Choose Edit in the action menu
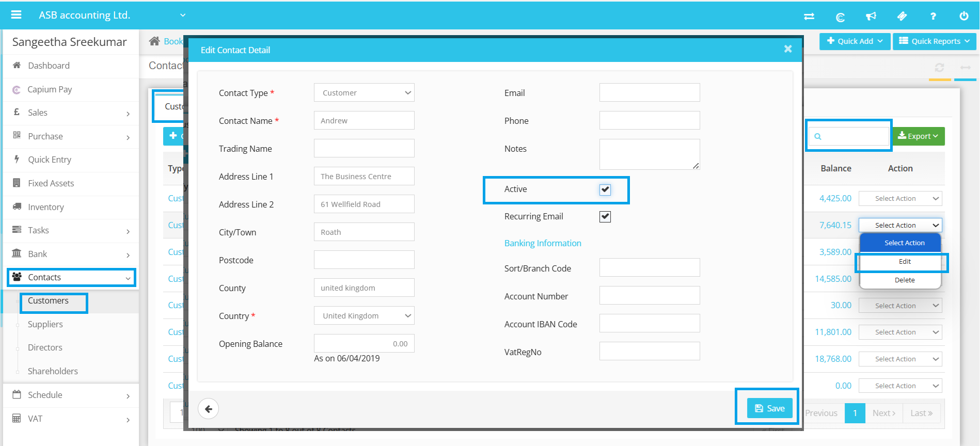The height and width of the screenshot is (446, 980). (900, 262)
